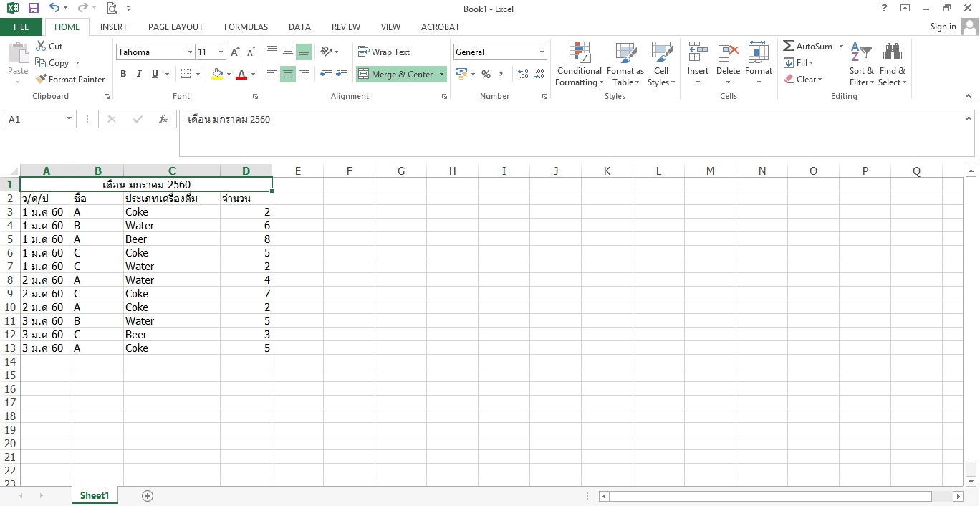This screenshot has width=980, height=506.
Task: Set Align Left horizontal alignment
Action: tap(272, 74)
